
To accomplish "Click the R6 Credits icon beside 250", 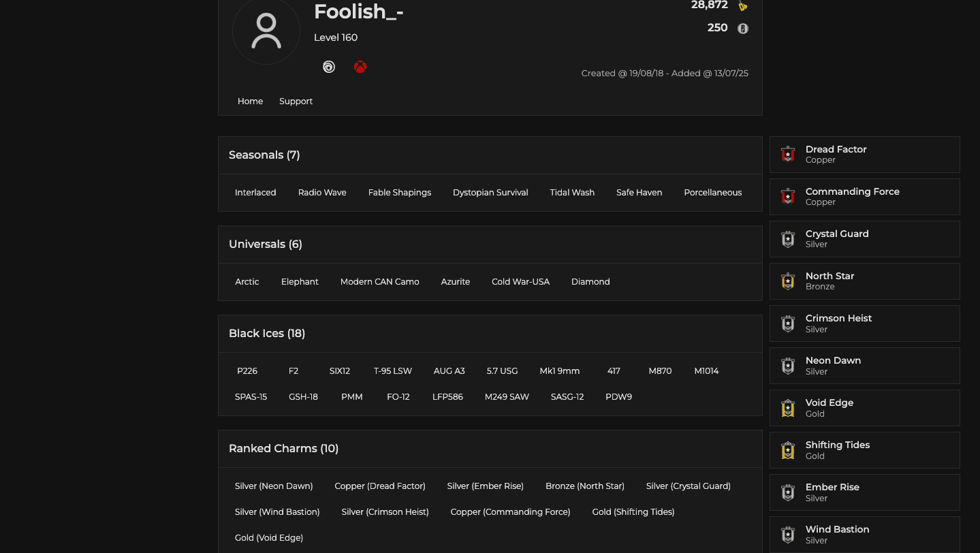I will 742,29.
